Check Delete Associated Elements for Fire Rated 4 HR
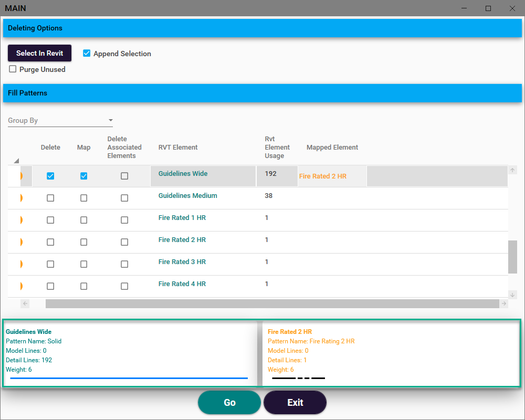 [x=124, y=286]
